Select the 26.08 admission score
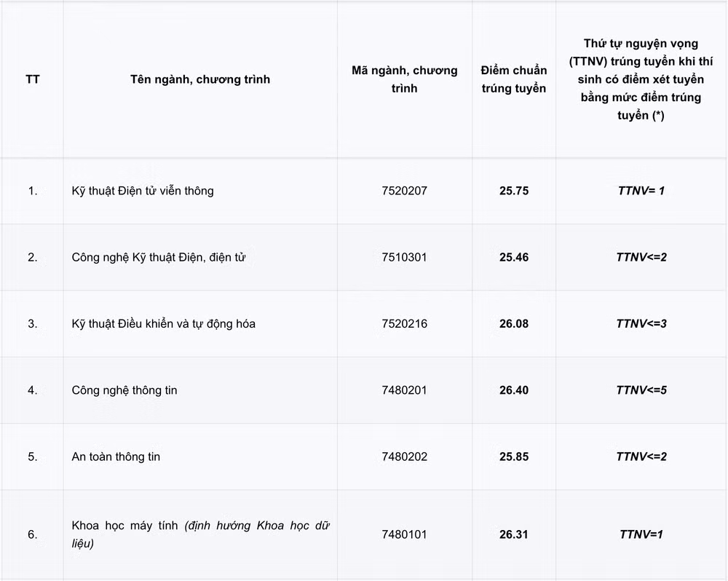 tap(514, 324)
